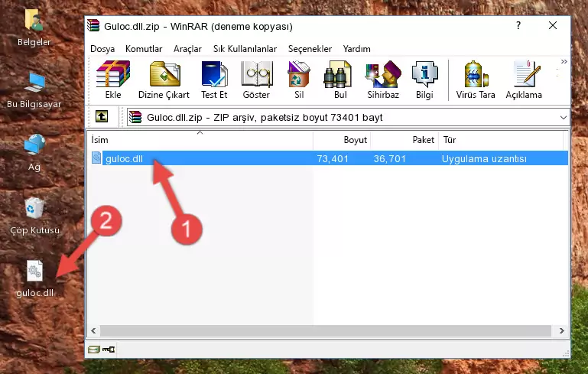The height and width of the screenshot is (374, 588).
Task: Expand the hidden toolbar items chevron
Action: point(564,62)
